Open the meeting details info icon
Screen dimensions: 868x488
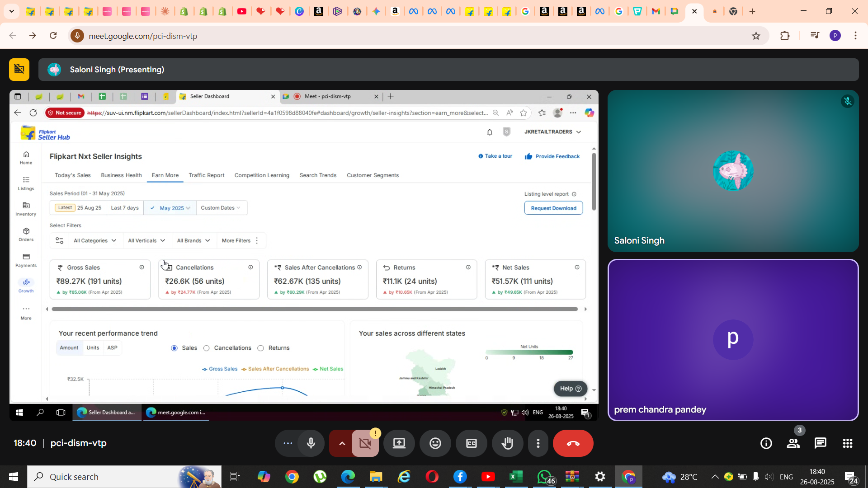tap(766, 443)
